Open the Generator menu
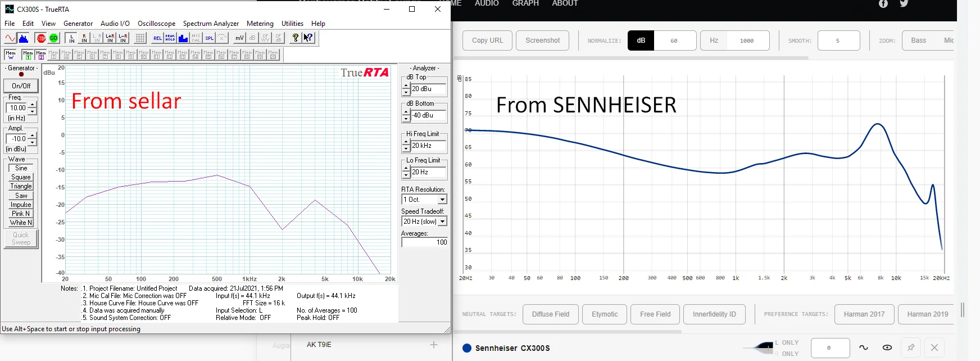This screenshot has height=361, width=980. (x=78, y=24)
